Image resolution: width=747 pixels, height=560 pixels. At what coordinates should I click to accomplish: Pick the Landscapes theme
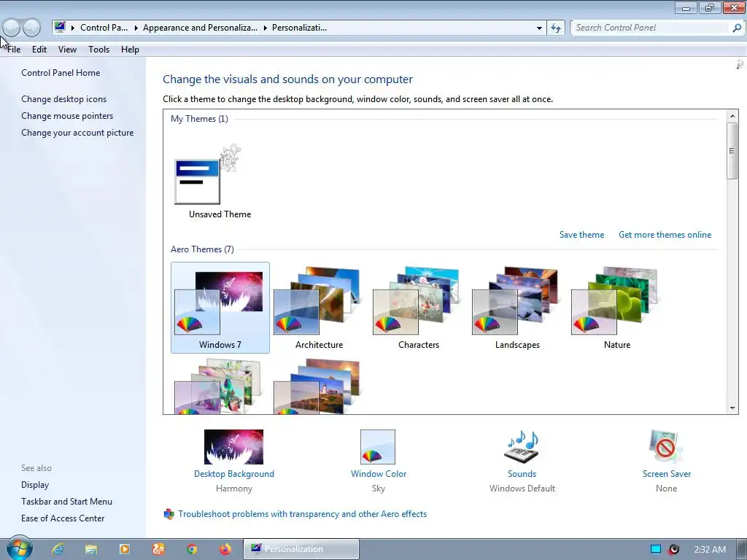pos(517,307)
